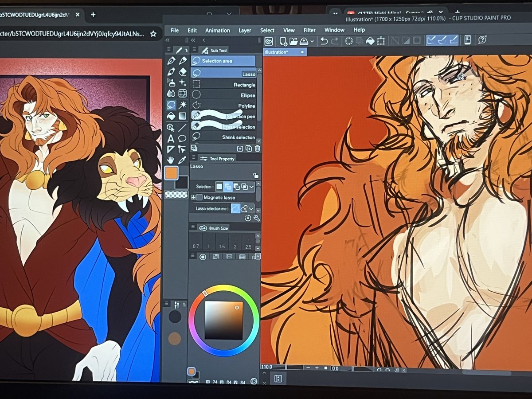Viewport: 532px width, 399px height.
Task: Select transparent color checkered swatch
Action: click(x=176, y=194)
